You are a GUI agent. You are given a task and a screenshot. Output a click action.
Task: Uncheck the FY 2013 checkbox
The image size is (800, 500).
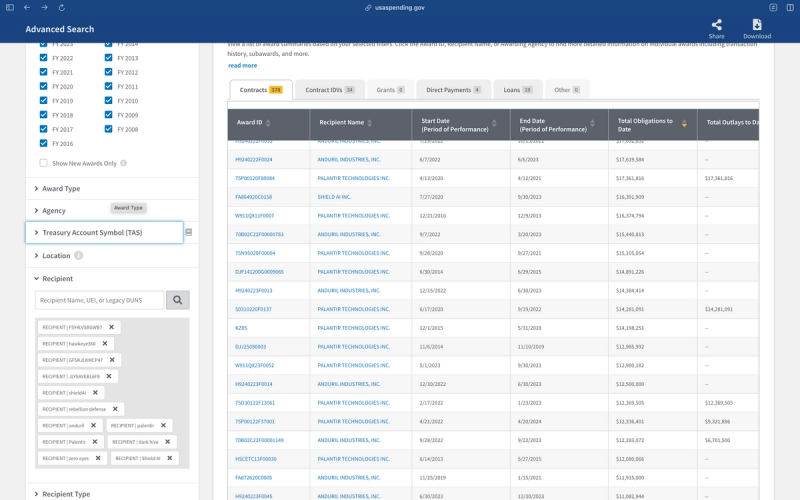tap(108, 58)
